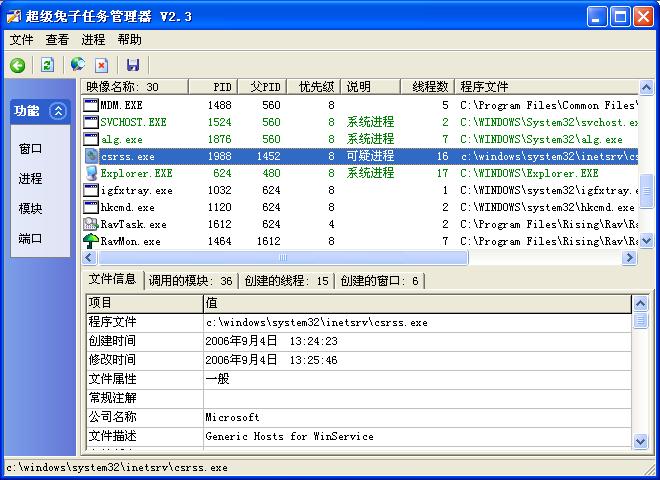
Task: Select the 创建时间 row
Action: pyautogui.click(x=359, y=341)
